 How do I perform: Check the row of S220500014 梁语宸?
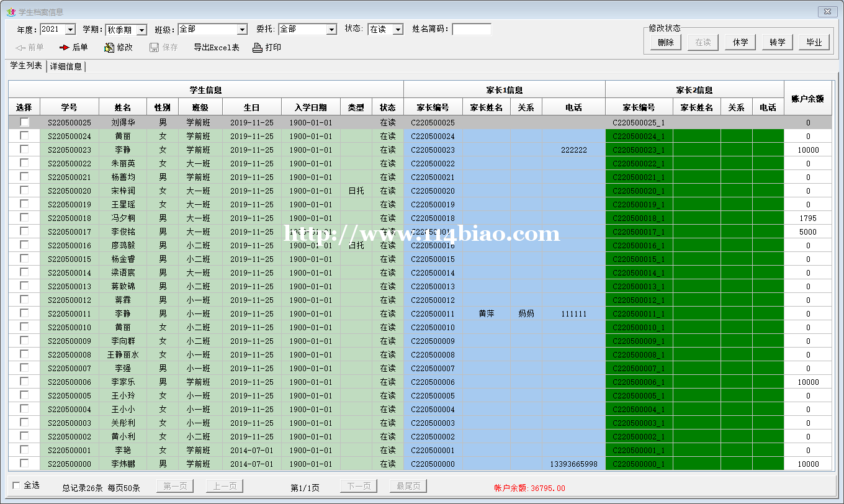pyautogui.click(x=24, y=272)
